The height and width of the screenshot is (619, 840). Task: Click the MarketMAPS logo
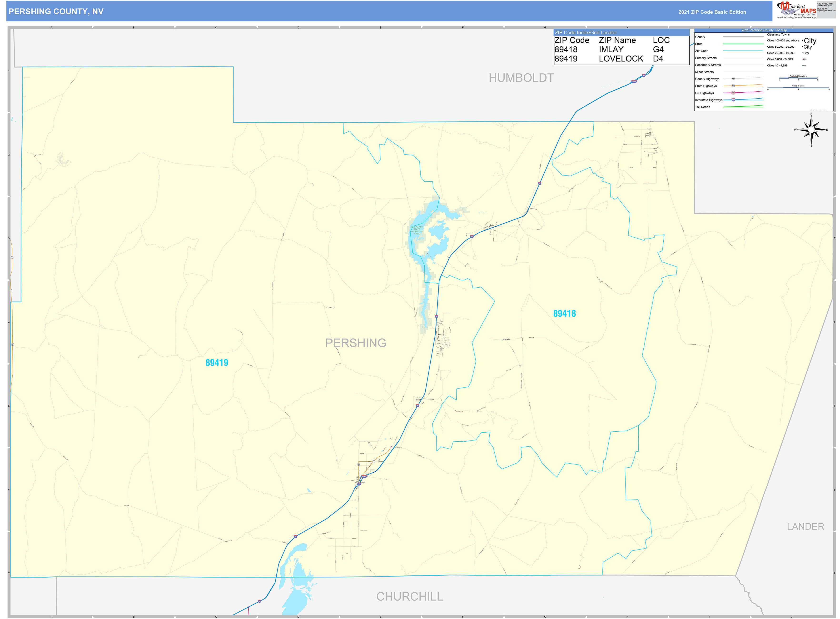click(x=796, y=10)
